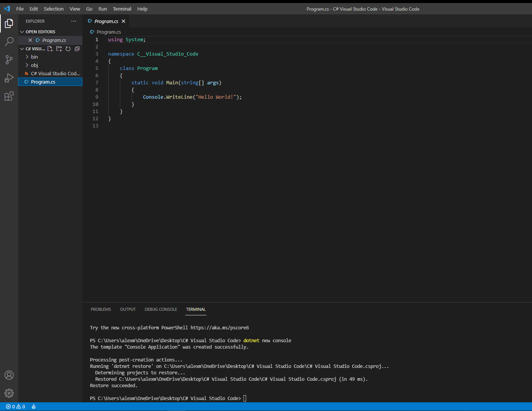Close the Program.cs editor tab

124,21
